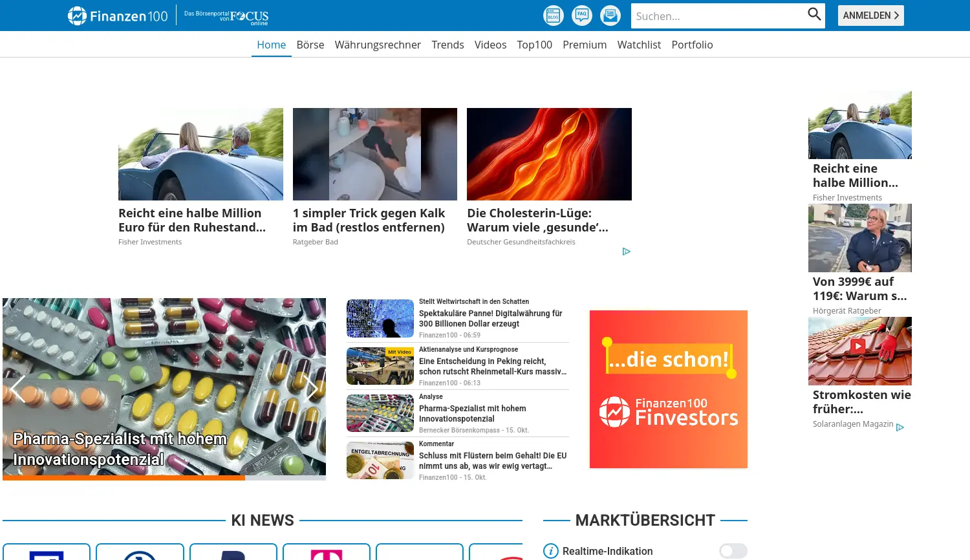Go to the Währungsrechner tab
970x560 pixels.
point(378,45)
